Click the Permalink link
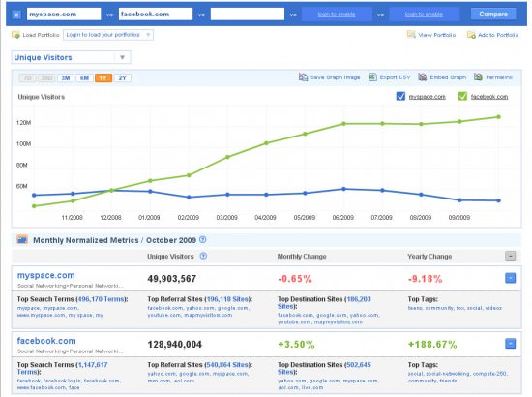Viewport: 532px width, 397px height. pyautogui.click(x=499, y=77)
